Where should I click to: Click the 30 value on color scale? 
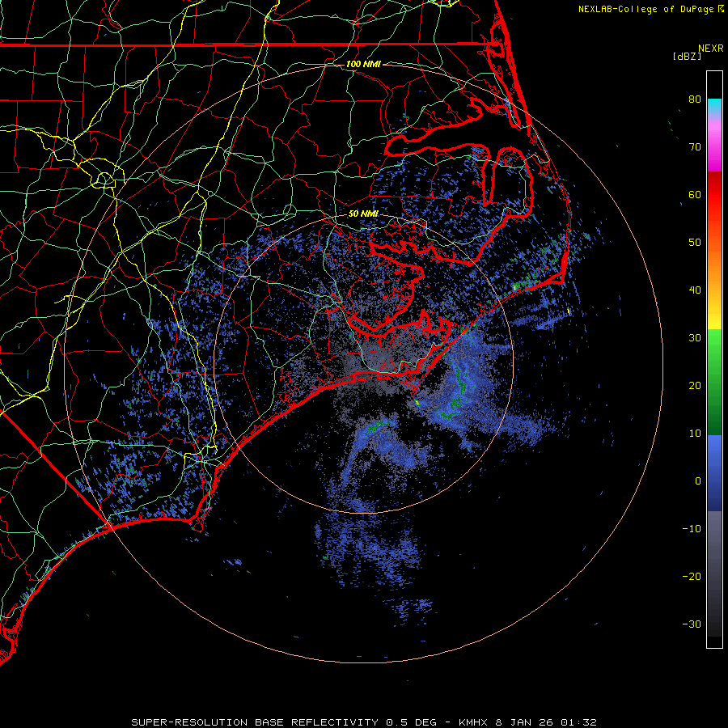click(695, 338)
